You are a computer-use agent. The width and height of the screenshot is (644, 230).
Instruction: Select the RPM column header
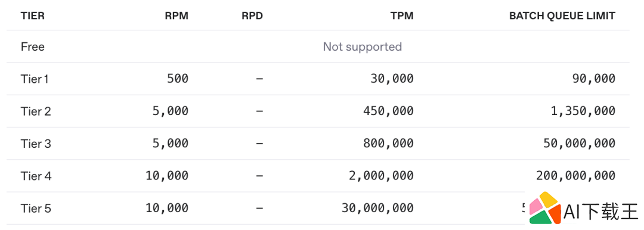tap(178, 16)
